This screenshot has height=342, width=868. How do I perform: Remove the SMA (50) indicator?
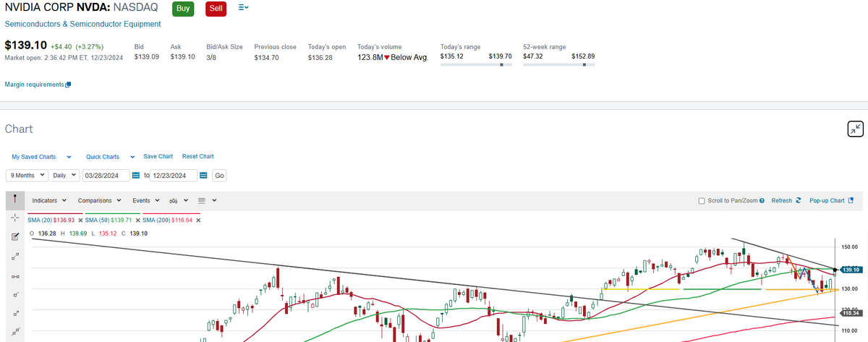[x=138, y=220]
